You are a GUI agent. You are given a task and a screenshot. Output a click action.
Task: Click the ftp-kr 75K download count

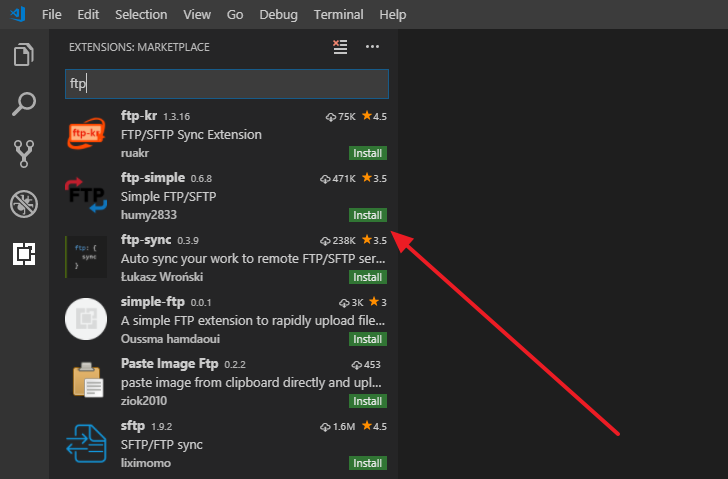pyautogui.click(x=340, y=117)
